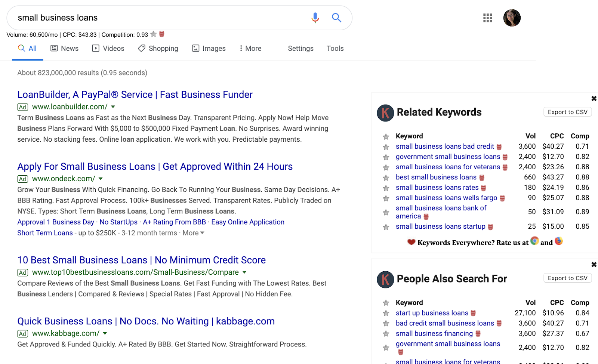Open 'Quick Business Loans' kabbage ad link

pos(146,321)
